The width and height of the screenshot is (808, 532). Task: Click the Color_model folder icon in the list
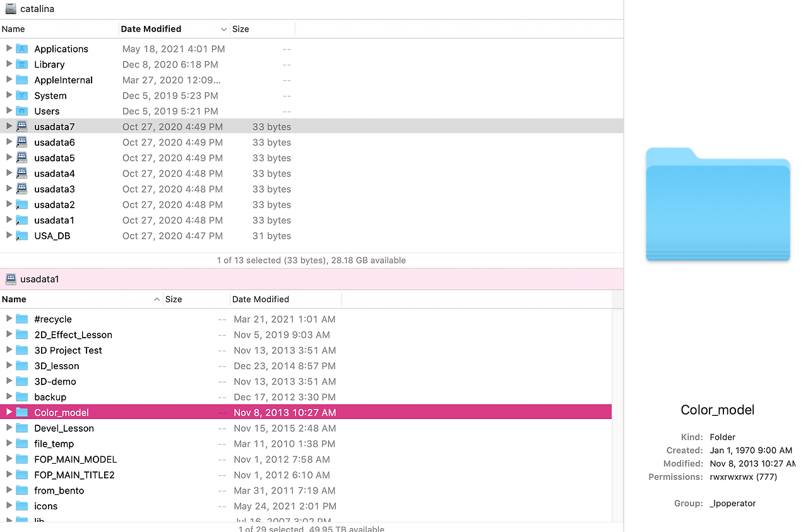pyautogui.click(x=22, y=412)
